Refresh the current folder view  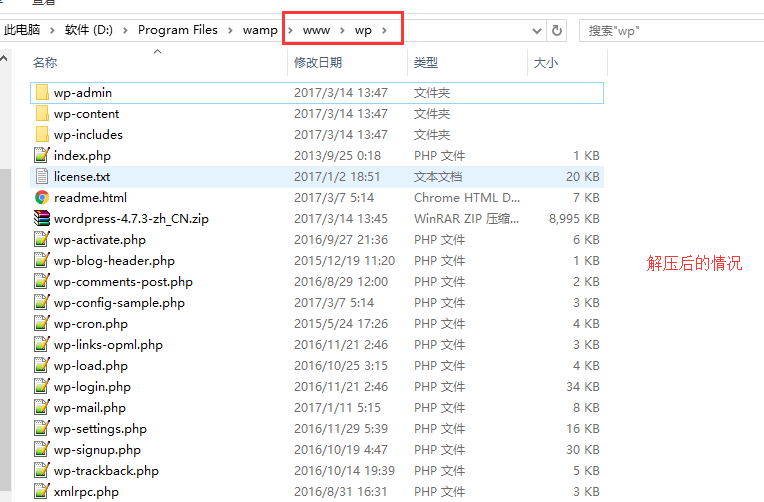coord(556,31)
